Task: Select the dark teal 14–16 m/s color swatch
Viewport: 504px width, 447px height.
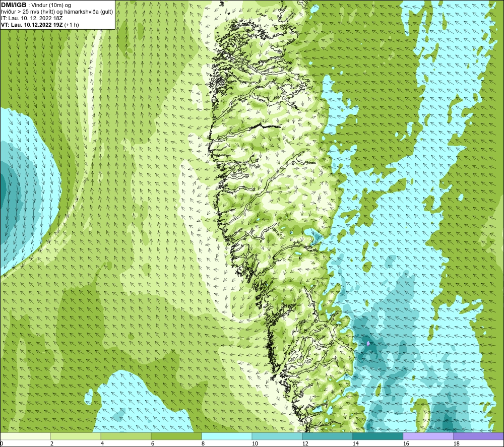Action: 377,436
